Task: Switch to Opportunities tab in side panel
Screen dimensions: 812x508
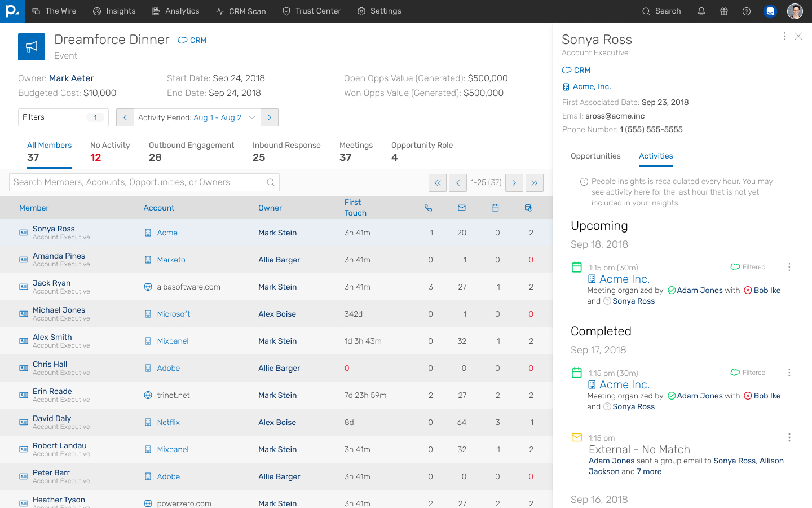Action: (595, 156)
